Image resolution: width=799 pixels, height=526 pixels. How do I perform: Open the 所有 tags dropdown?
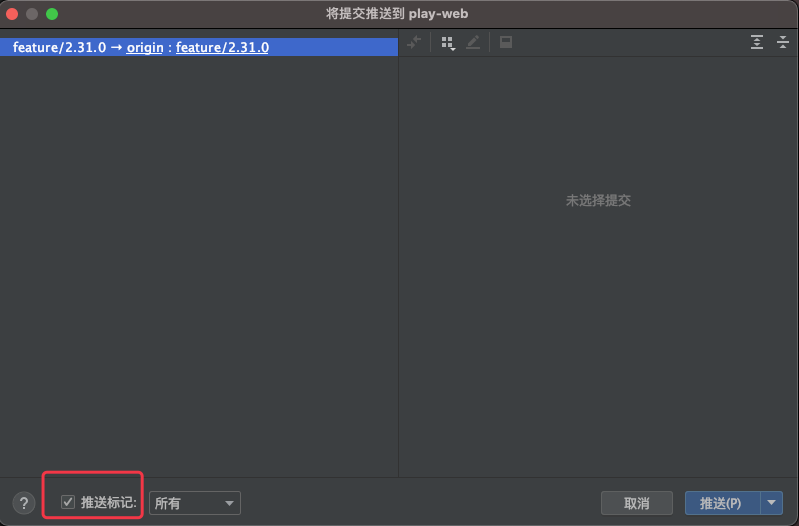click(195, 503)
